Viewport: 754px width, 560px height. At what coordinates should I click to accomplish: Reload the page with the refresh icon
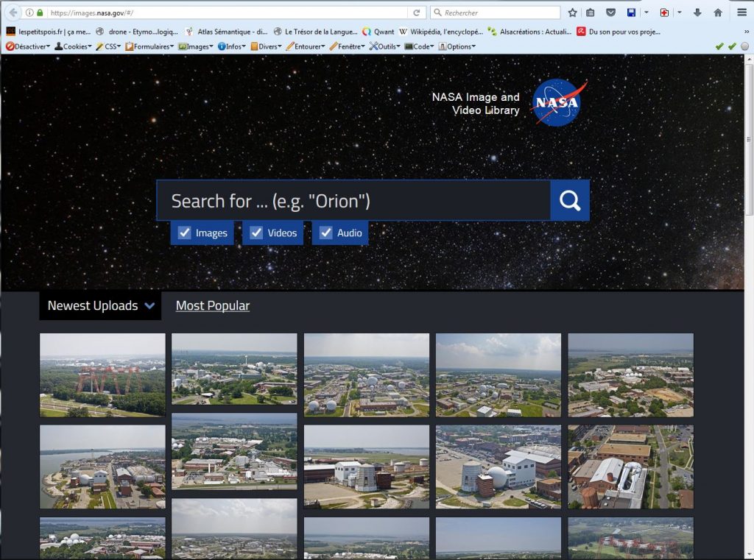tap(417, 13)
